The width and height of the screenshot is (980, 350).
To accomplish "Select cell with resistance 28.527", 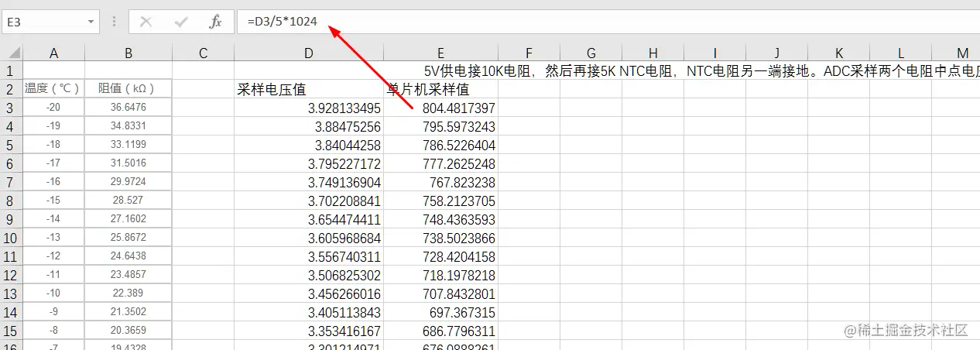I will coord(128,201).
